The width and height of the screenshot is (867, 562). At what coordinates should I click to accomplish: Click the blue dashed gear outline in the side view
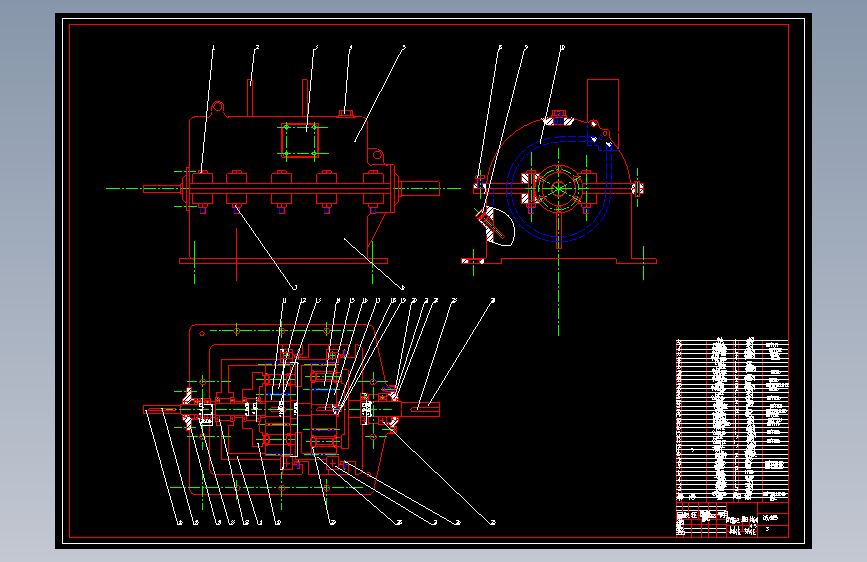[558, 189]
